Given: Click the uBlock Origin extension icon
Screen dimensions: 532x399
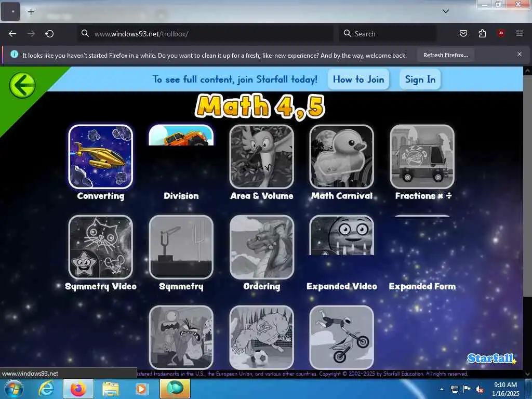Looking at the screenshot, I should [500, 33].
